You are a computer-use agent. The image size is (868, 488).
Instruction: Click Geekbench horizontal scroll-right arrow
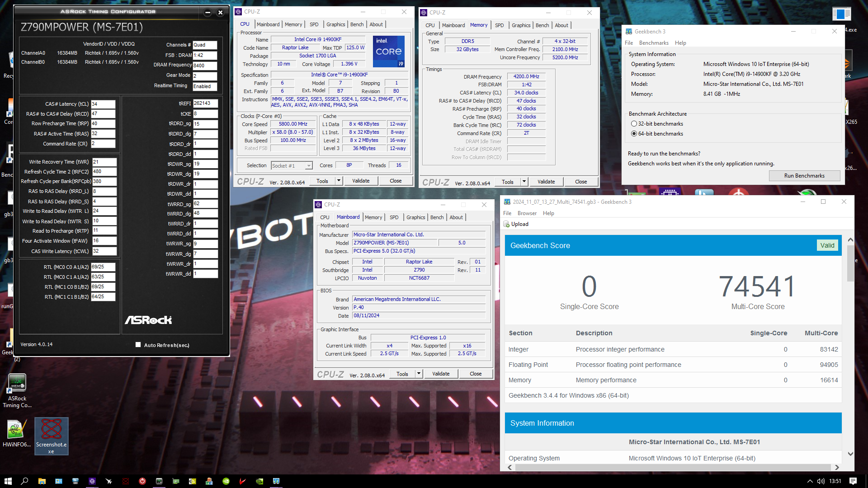tap(837, 467)
